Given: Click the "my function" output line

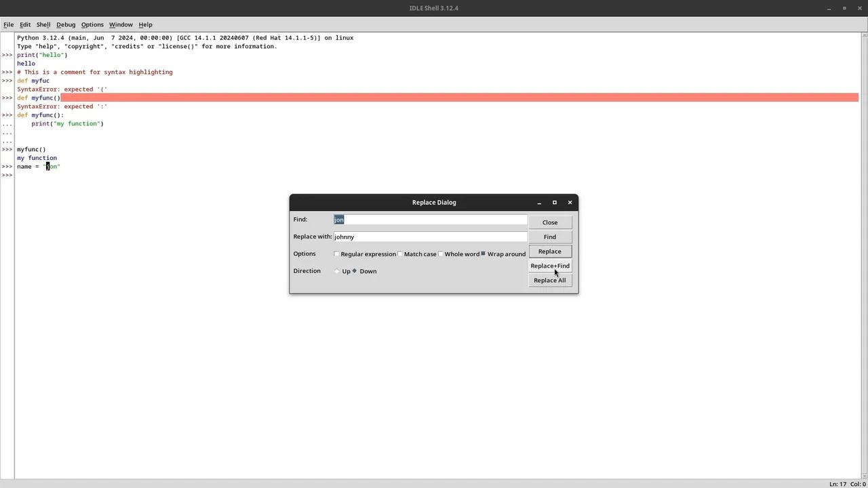Looking at the screenshot, I should point(37,158).
